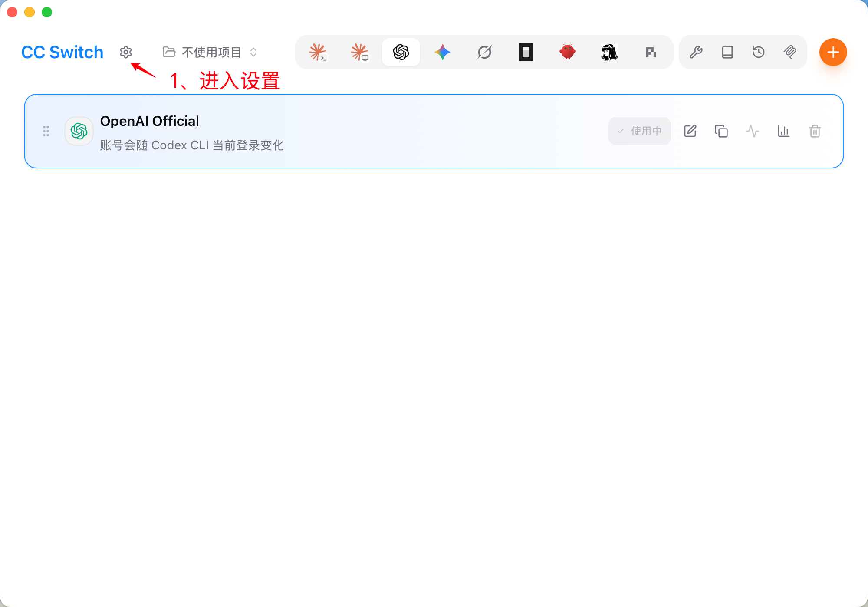Switch to the Claude desktop tab

[x=359, y=52]
